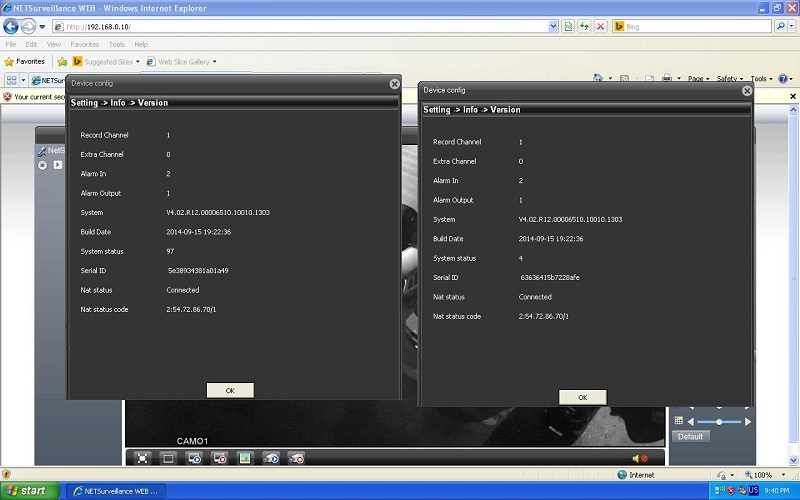Click the browser Back arrow

[x=11, y=26]
